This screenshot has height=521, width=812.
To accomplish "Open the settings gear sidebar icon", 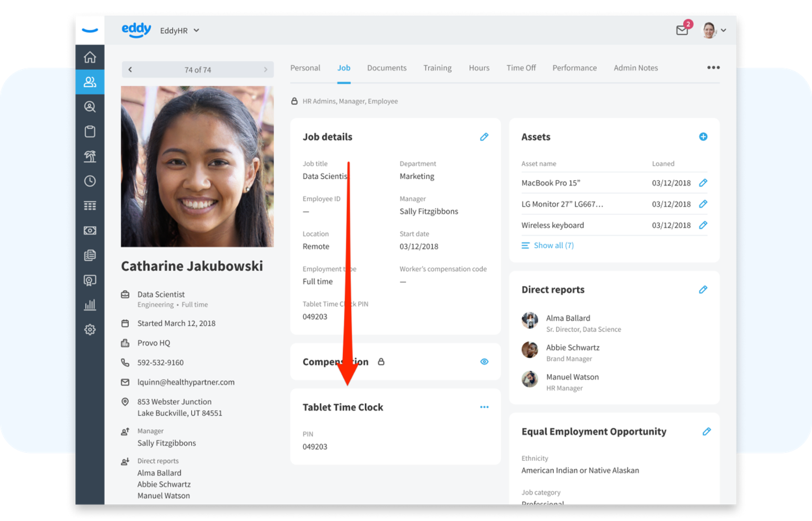I will pos(90,330).
